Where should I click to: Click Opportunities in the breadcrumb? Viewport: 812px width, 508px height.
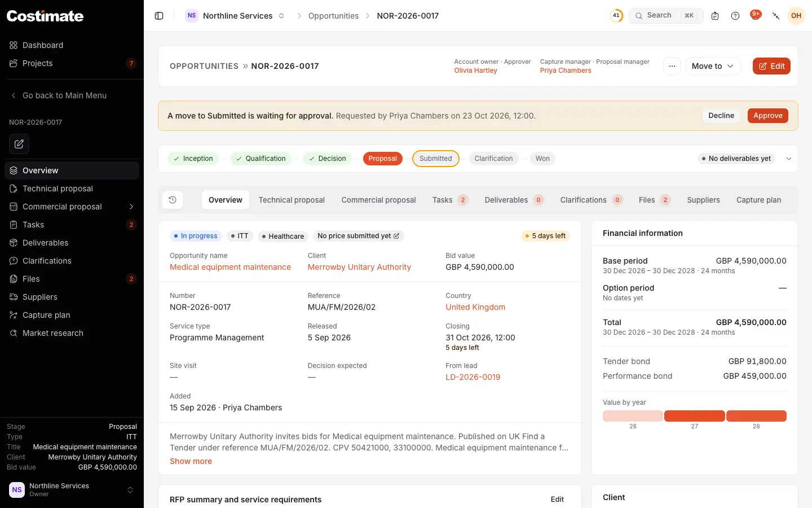(333, 16)
